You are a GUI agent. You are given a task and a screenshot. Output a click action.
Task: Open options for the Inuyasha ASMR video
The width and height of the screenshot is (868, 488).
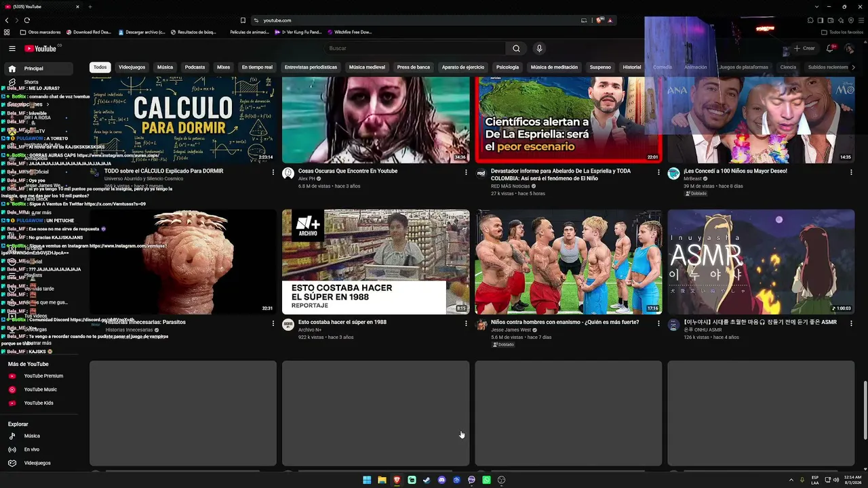tap(851, 323)
